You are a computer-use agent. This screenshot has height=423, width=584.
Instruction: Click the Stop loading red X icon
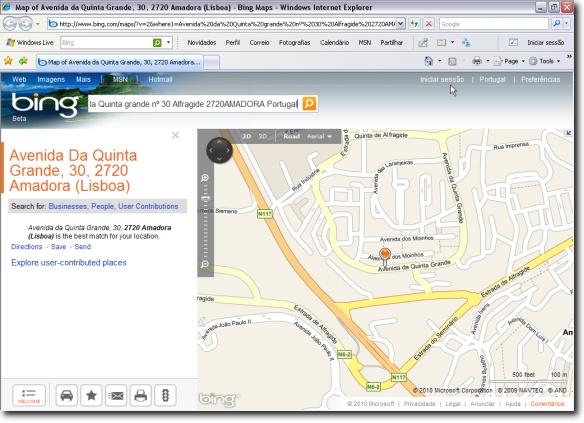coord(429,24)
